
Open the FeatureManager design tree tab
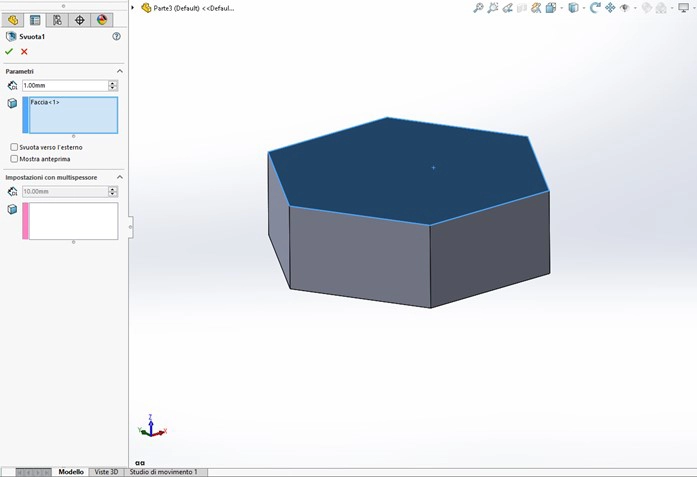(13, 20)
